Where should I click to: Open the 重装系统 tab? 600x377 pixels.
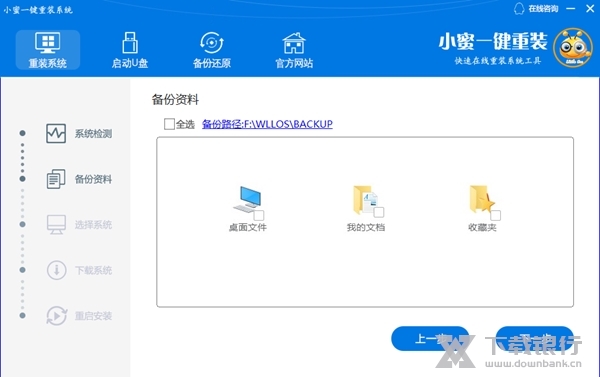click(48, 50)
